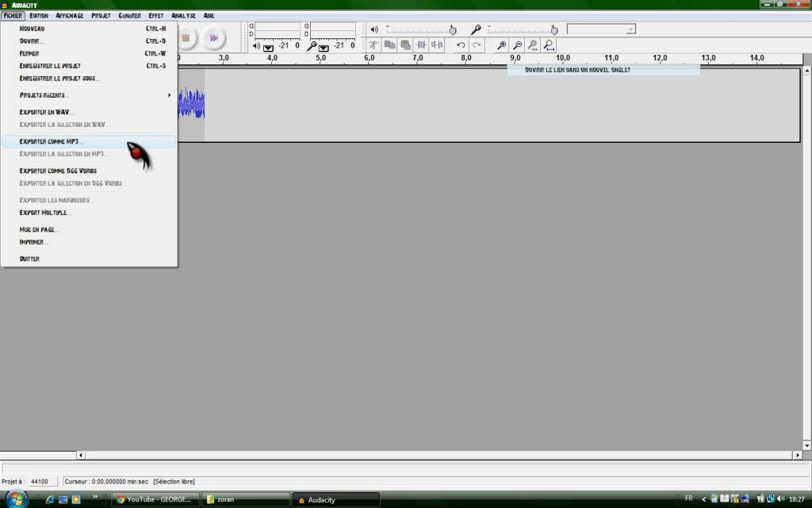Click the horizontal scrollbar left arrow

click(x=80, y=455)
